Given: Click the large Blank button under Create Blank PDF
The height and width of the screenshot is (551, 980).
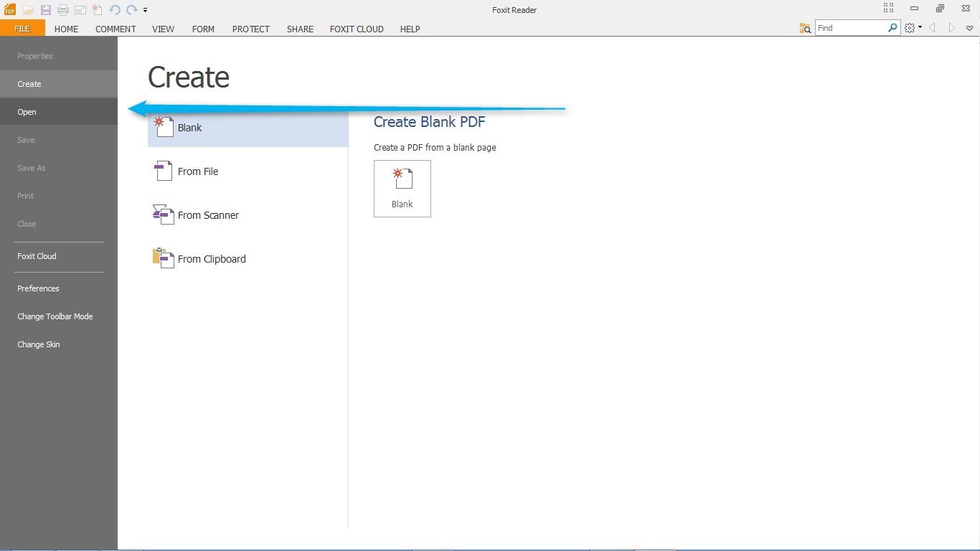Looking at the screenshot, I should (402, 189).
